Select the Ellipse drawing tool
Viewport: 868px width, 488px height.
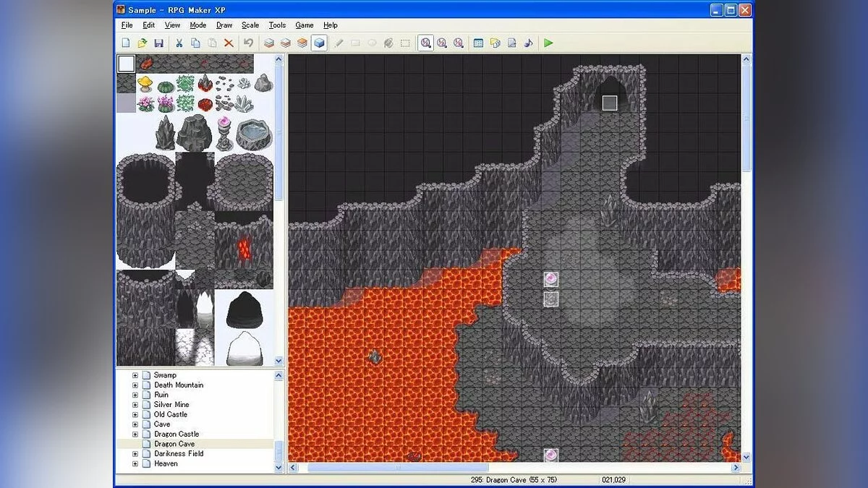(x=372, y=43)
